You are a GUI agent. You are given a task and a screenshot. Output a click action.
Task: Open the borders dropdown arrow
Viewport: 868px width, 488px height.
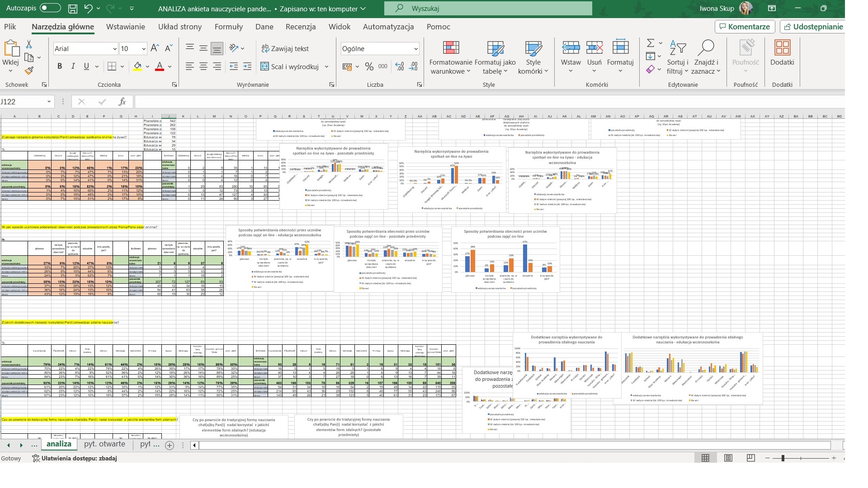coord(122,67)
